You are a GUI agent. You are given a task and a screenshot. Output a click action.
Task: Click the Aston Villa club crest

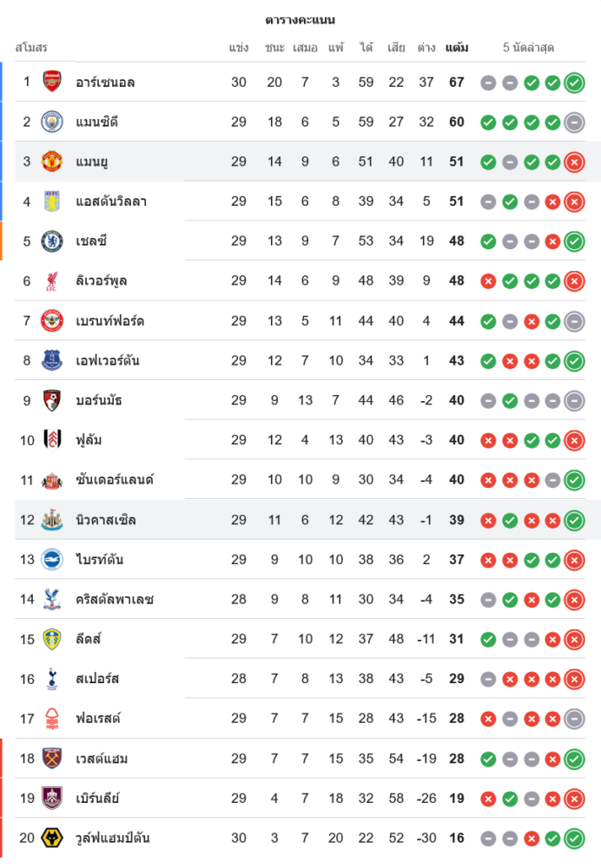pyautogui.click(x=52, y=201)
